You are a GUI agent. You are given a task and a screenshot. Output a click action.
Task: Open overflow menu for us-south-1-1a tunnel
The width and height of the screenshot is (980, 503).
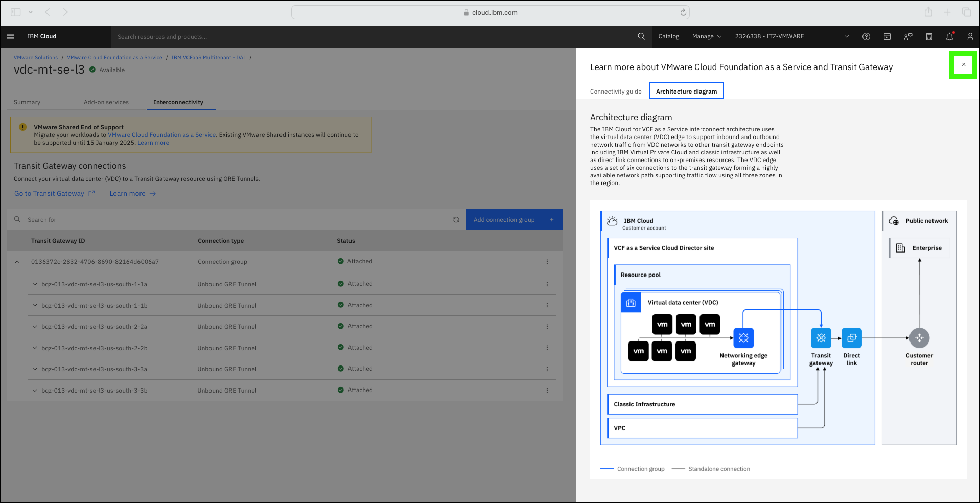(547, 284)
